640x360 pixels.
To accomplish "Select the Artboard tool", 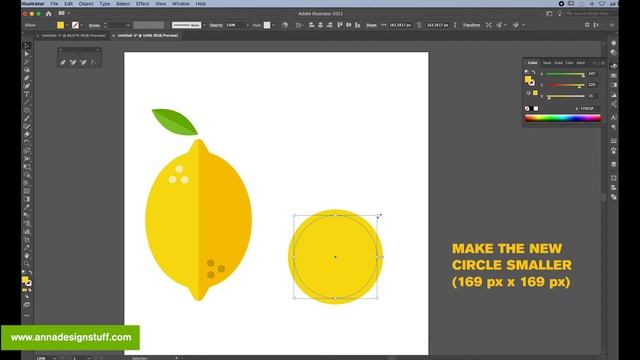I will (x=27, y=240).
